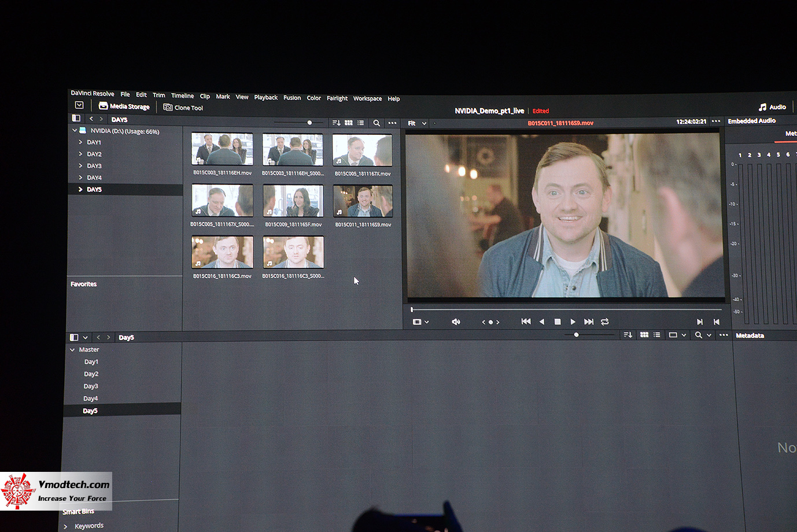Open the Playback menu
Viewport: 797px width, 532px height.
click(266, 97)
